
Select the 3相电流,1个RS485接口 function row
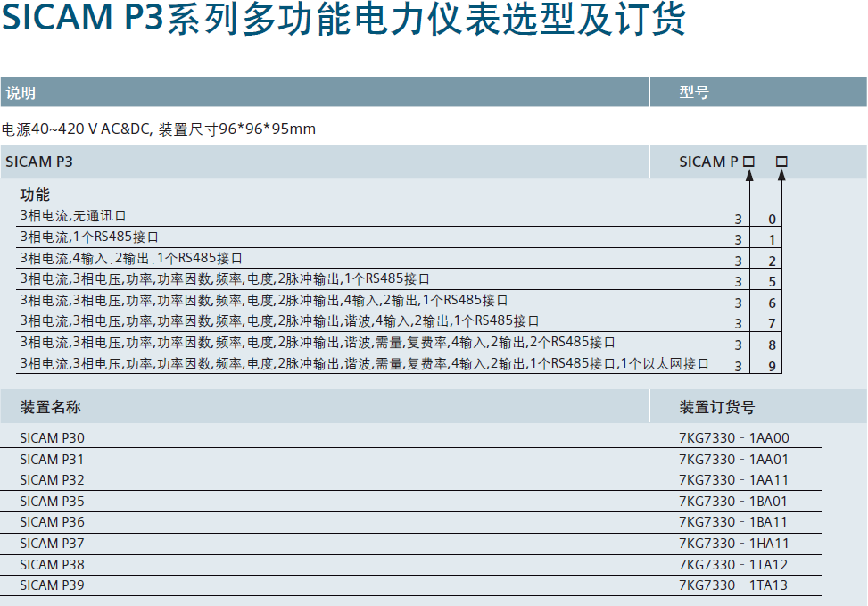89,237
